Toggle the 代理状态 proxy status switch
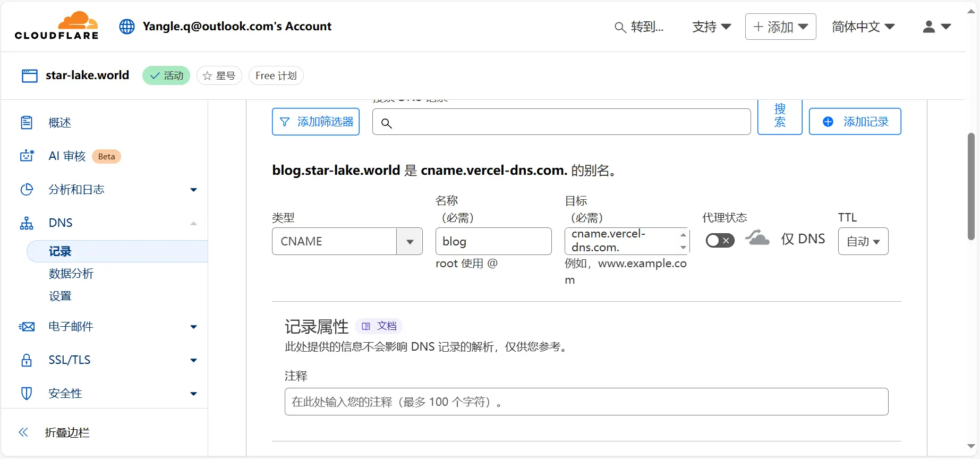 pyautogui.click(x=720, y=241)
